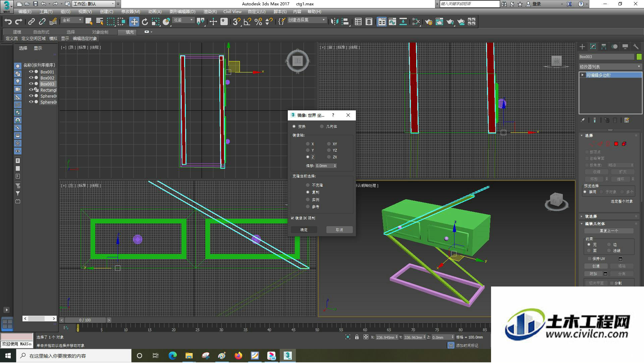Screen dimensions: 644x363
Task: Expand the 可编辑多边形 modifier stack entry
Action: 583,75
